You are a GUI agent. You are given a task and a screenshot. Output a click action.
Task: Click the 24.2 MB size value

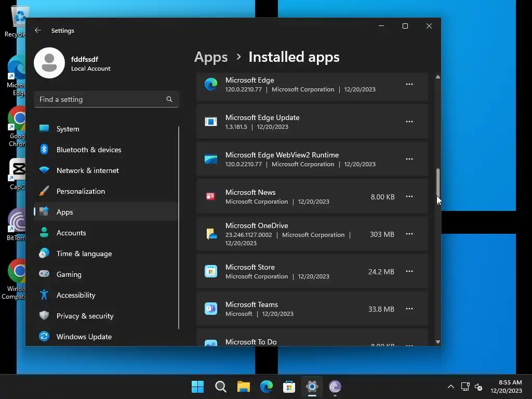[381, 271]
